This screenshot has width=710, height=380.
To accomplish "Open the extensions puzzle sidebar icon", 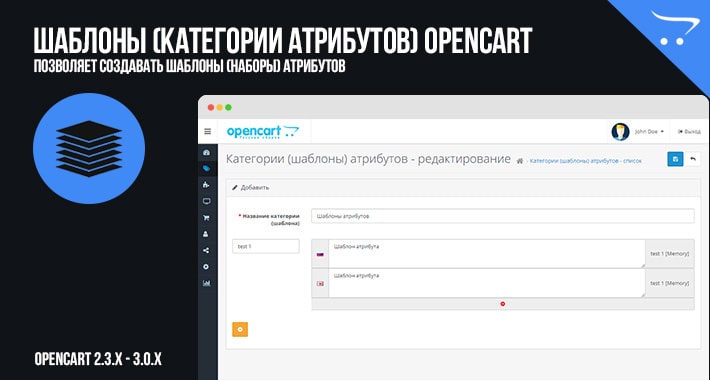I will pos(206,185).
